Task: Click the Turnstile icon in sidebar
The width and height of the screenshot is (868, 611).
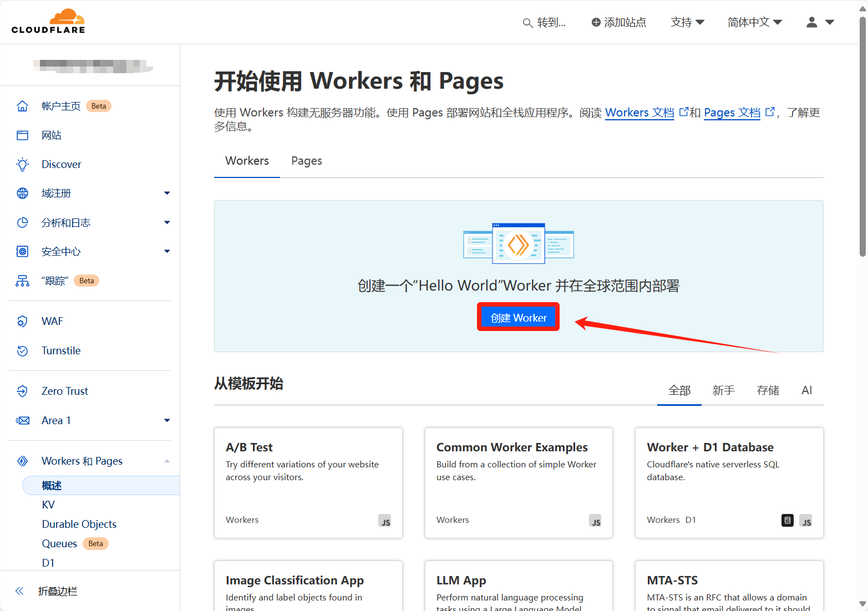Action: coord(22,351)
